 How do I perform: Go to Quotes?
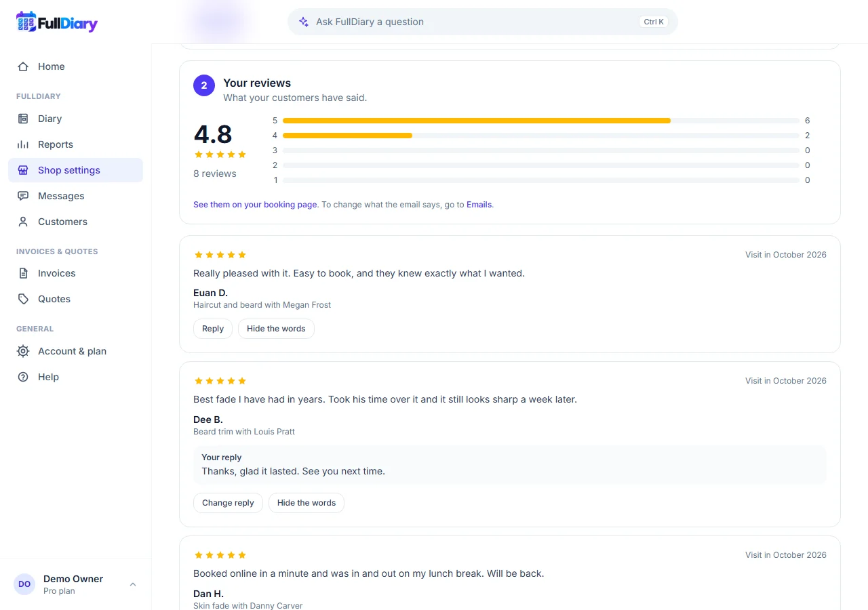click(75, 299)
